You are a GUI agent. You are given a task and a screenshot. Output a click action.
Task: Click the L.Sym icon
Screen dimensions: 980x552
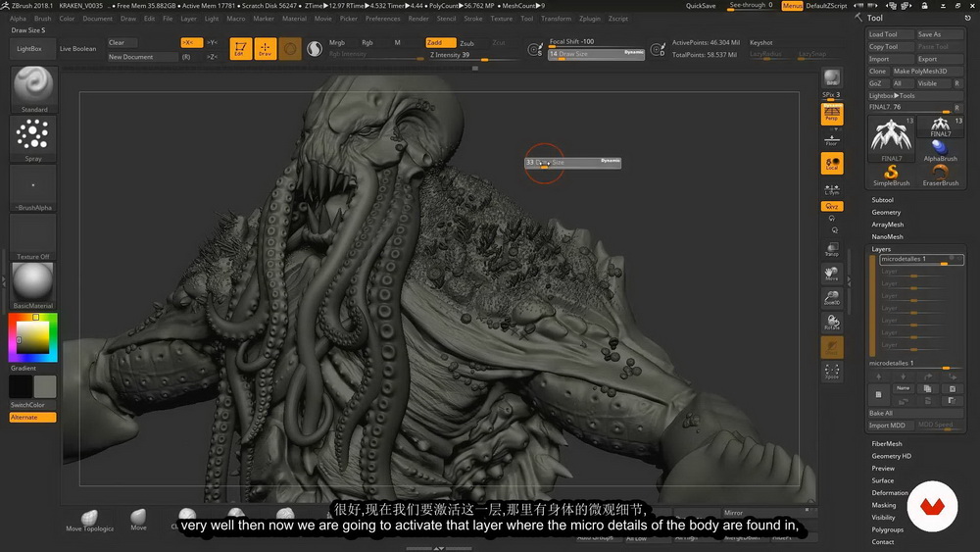click(x=832, y=189)
